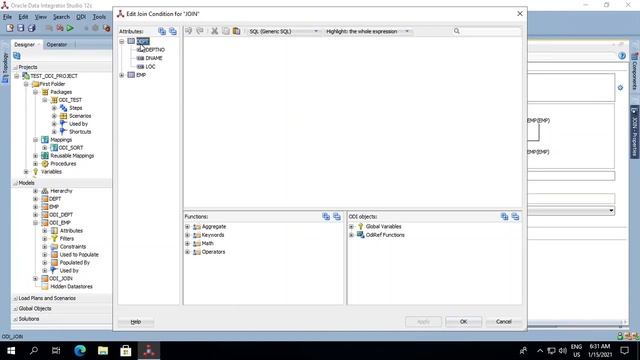Click the Save All icon in main toolbar
This screenshot has height=360, width=640.
31,28
